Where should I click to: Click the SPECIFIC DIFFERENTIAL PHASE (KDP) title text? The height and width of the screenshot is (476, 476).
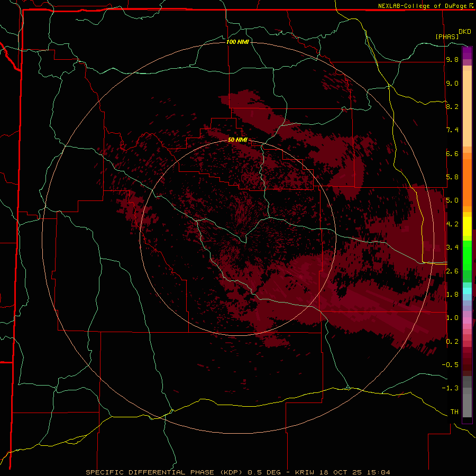point(164,472)
